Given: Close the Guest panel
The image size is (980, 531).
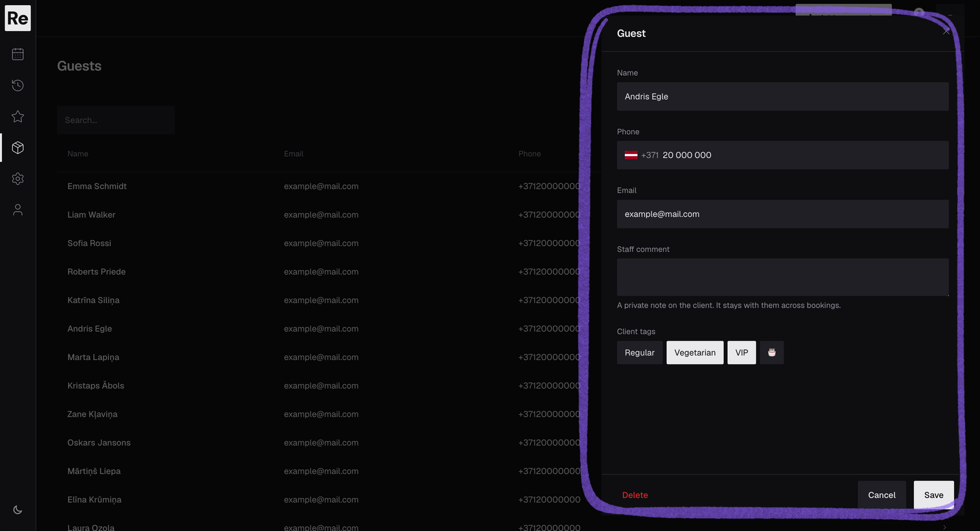Looking at the screenshot, I should (946, 31).
